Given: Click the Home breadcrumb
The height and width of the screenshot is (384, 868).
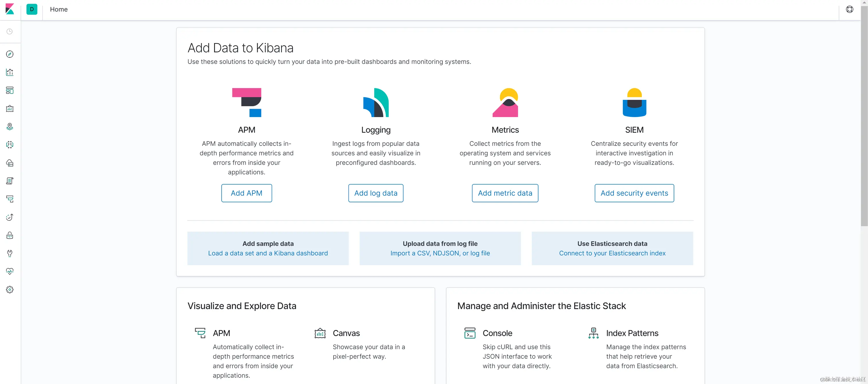Looking at the screenshot, I should [x=59, y=9].
